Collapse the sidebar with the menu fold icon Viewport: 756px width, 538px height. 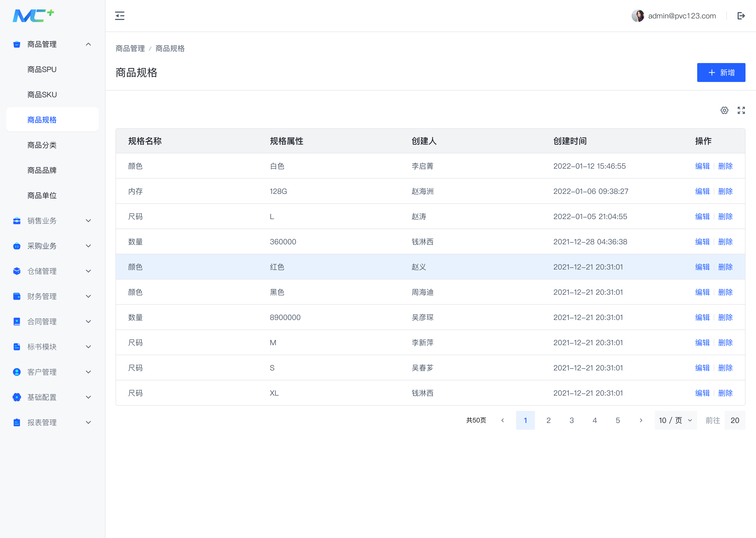[x=119, y=16]
